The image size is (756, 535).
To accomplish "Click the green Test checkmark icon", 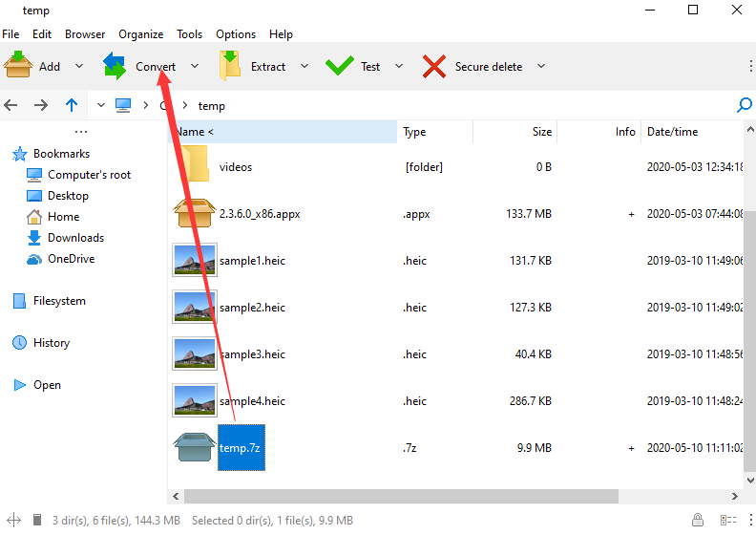I will click(339, 66).
